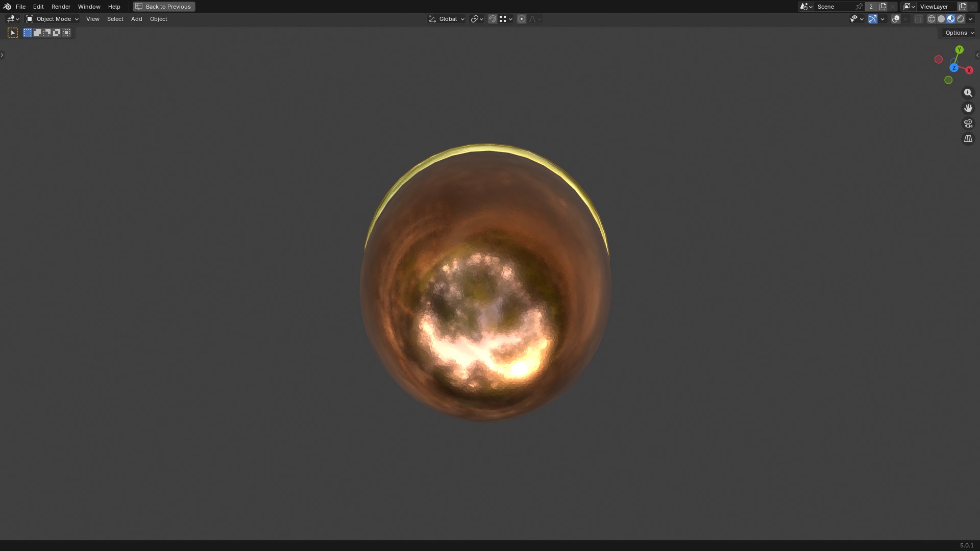Click the green Y axis on navigation gizmo
Viewport: 980px width, 551px height.
click(x=960, y=49)
